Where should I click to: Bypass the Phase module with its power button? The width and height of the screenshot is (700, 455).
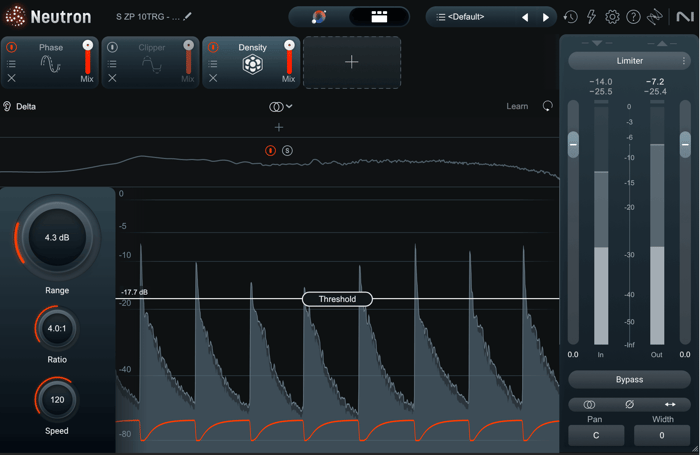(12, 47)
